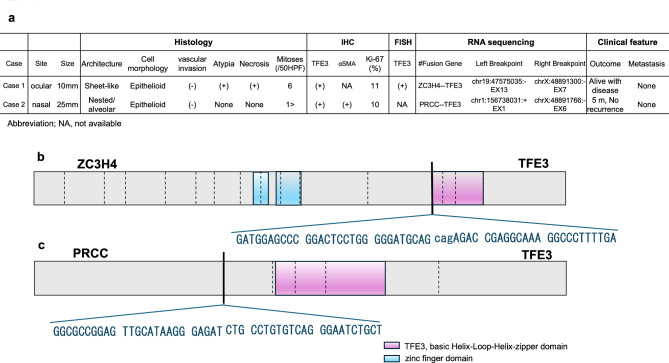Viewport: 669px width, 363px height.
Task: Click the Ki-67 value '11'
Action: [375, 86]
